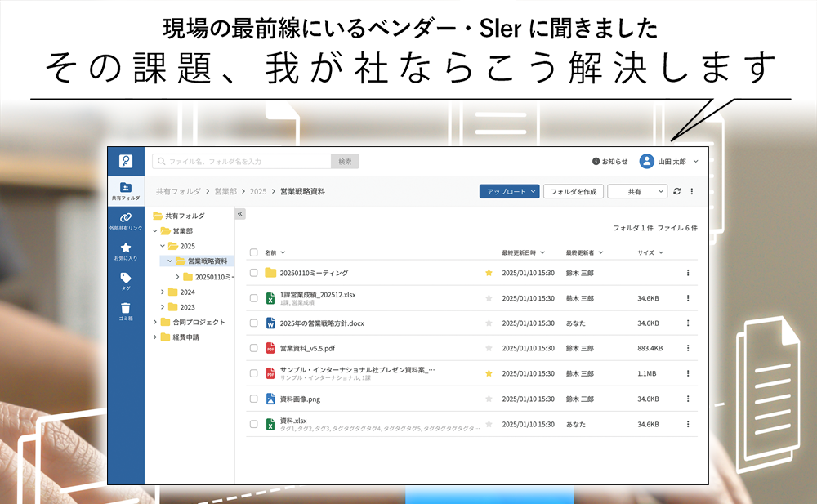
Task: Open row menu for 営業資料_v5.5.pdf
Action: (688, 348)
